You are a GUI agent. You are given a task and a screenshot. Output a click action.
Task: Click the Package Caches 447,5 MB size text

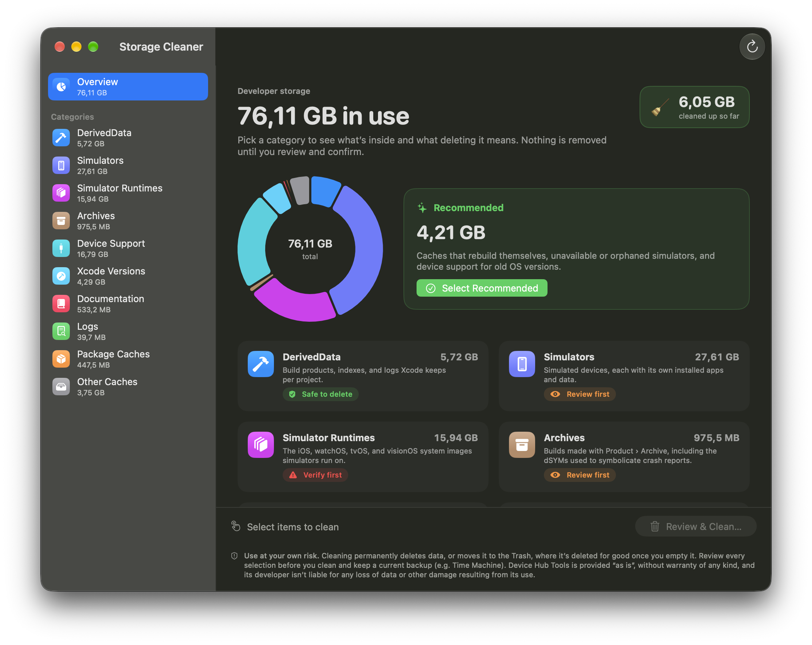click(x=93, y=365)
